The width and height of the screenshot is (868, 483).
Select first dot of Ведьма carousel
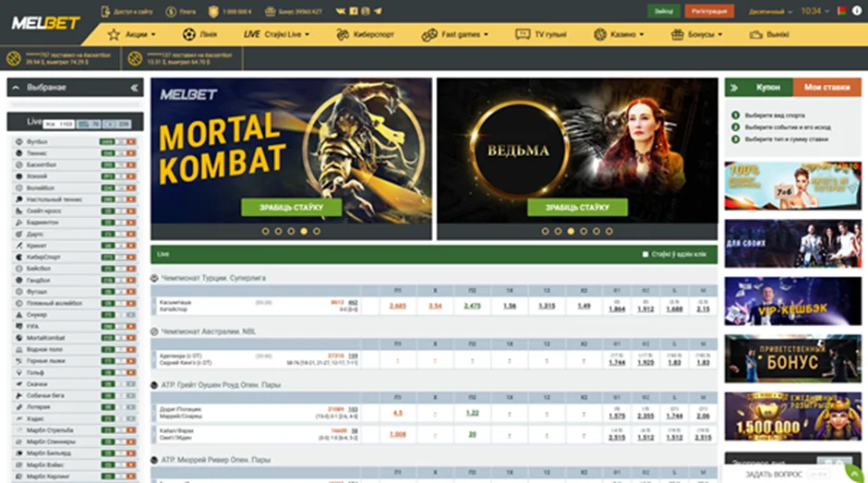pos(545,231)
